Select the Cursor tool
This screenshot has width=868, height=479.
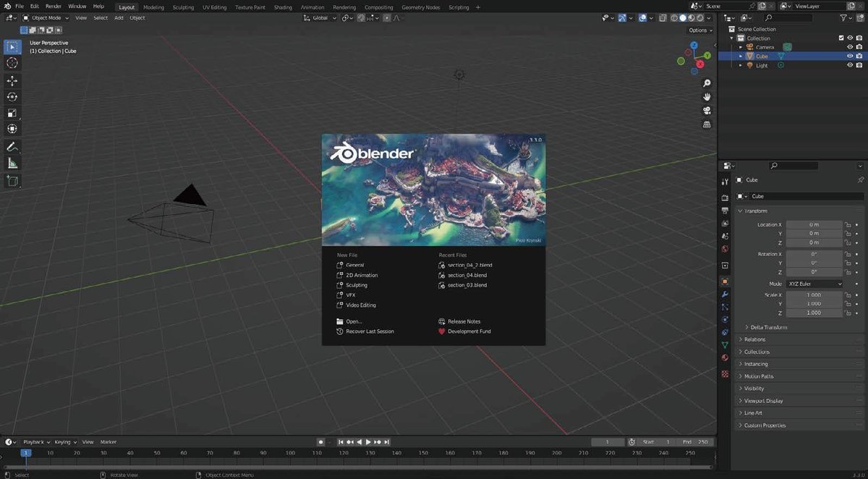click(12, 63)
